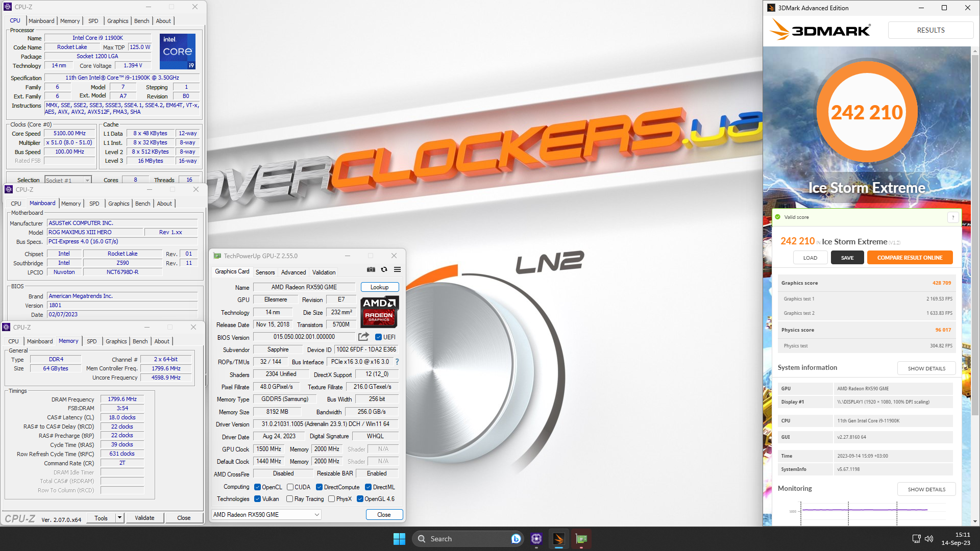Click volume speaker icon in system tray
Screen dimensions: 980x551
click(x=928, y=539)
